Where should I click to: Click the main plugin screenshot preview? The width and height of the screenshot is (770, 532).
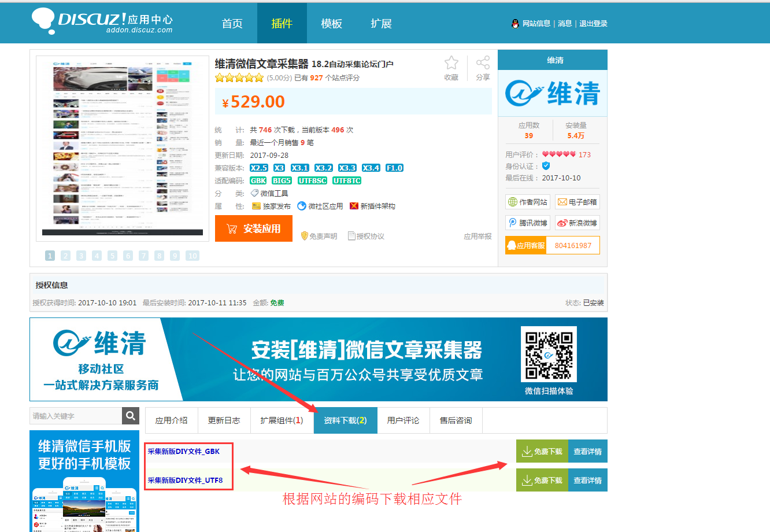(123, 148)
